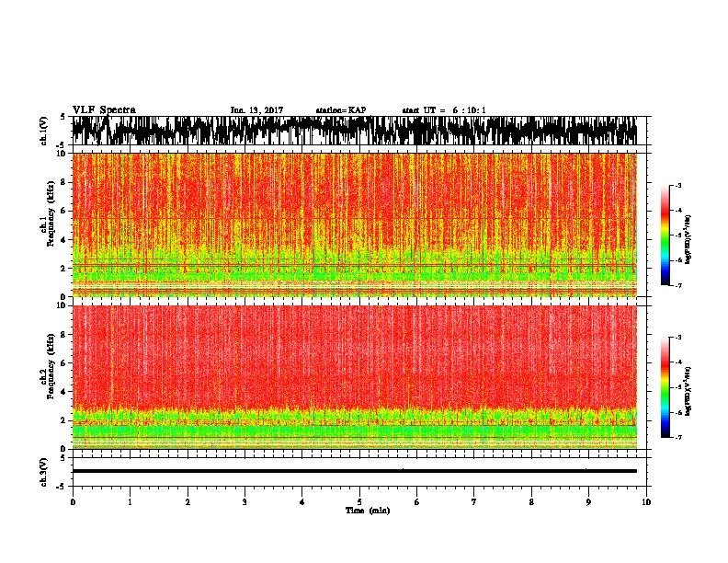Image resolution: width=728 pixels, height=563 pixels.
Task: Click time axis tick label 6
Action: (417, 502)
